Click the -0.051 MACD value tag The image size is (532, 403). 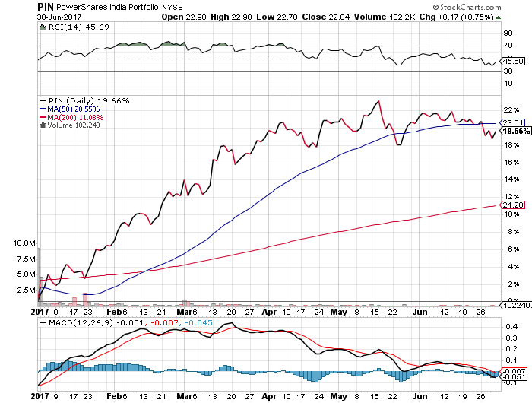pos(514,376)
